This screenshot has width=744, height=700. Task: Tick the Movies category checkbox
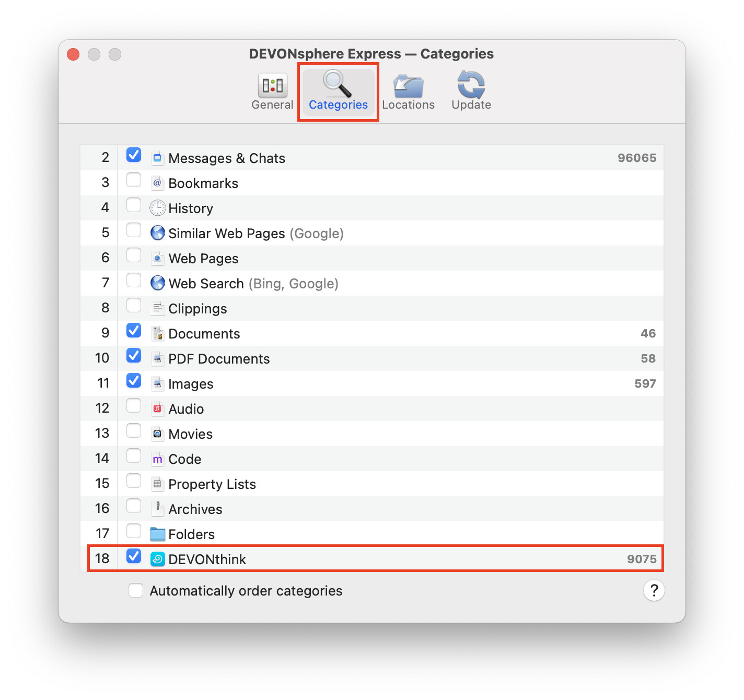134,431
